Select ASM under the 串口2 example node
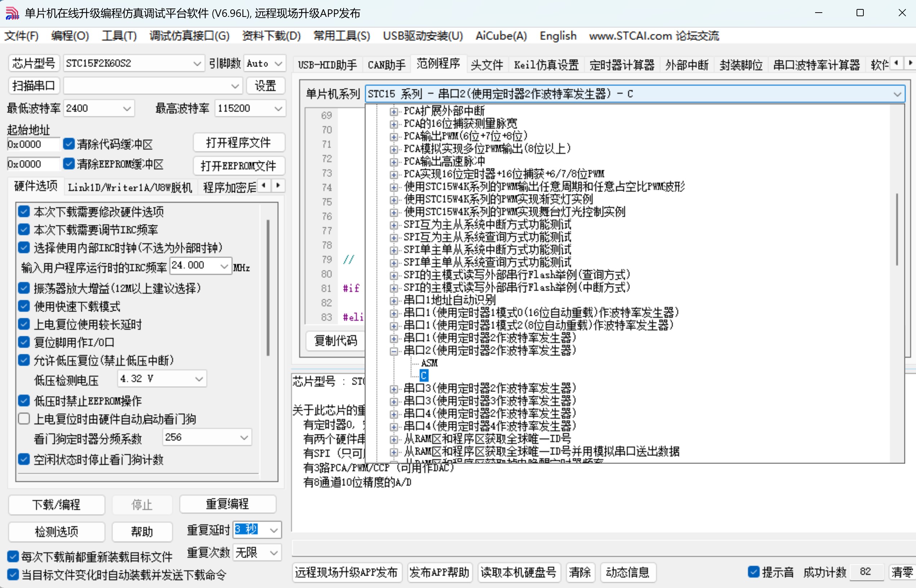The image size is (916, 588). 429,363
